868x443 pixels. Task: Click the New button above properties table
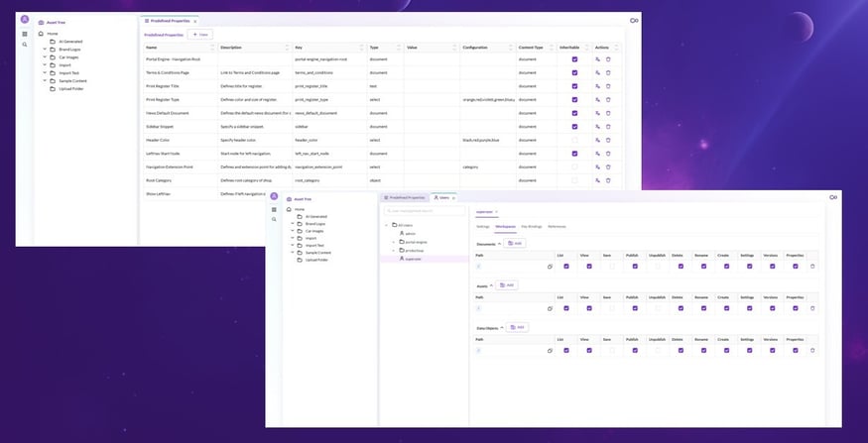200,34
